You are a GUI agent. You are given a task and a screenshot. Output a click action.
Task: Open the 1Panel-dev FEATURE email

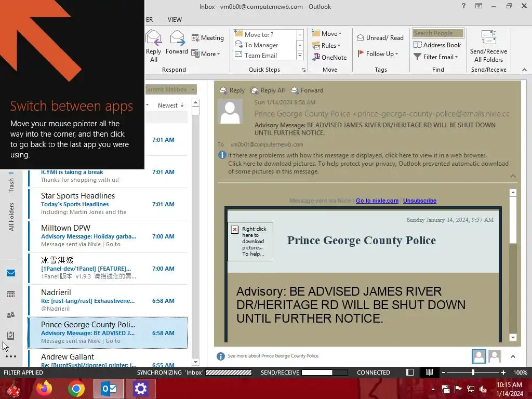107,269
